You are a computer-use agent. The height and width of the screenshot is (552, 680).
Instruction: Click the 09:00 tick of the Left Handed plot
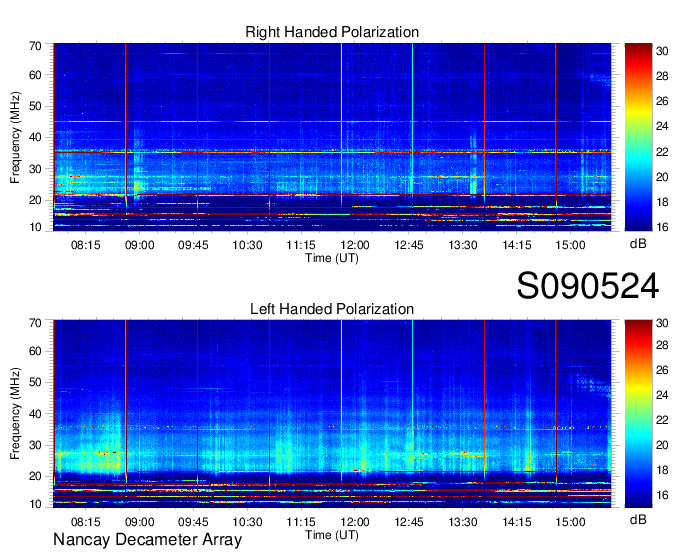140,522
